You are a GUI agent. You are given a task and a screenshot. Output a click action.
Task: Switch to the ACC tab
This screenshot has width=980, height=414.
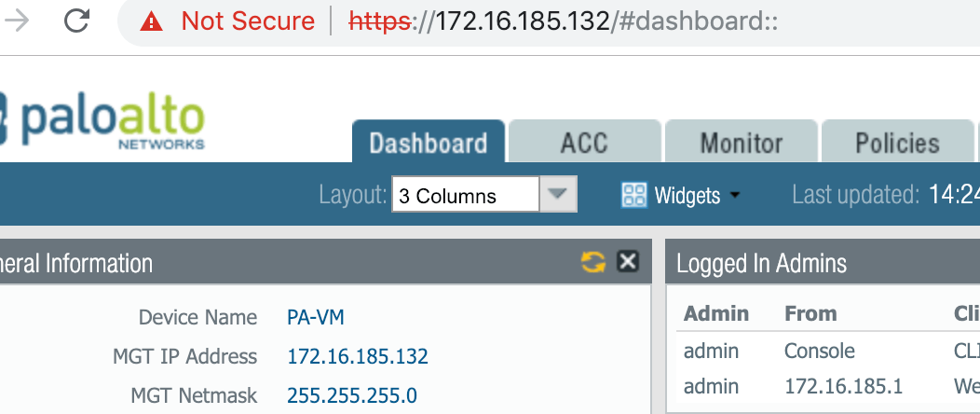point(584,142)
